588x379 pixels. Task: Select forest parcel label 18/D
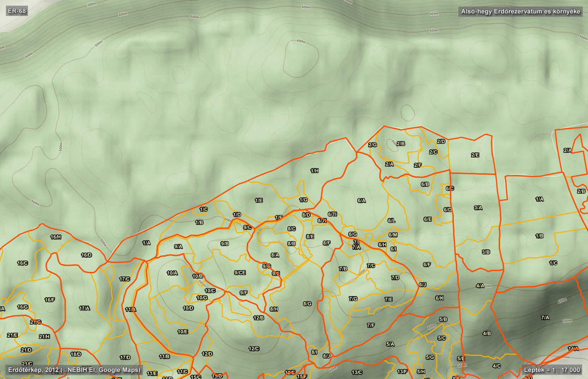click(76, 354)
